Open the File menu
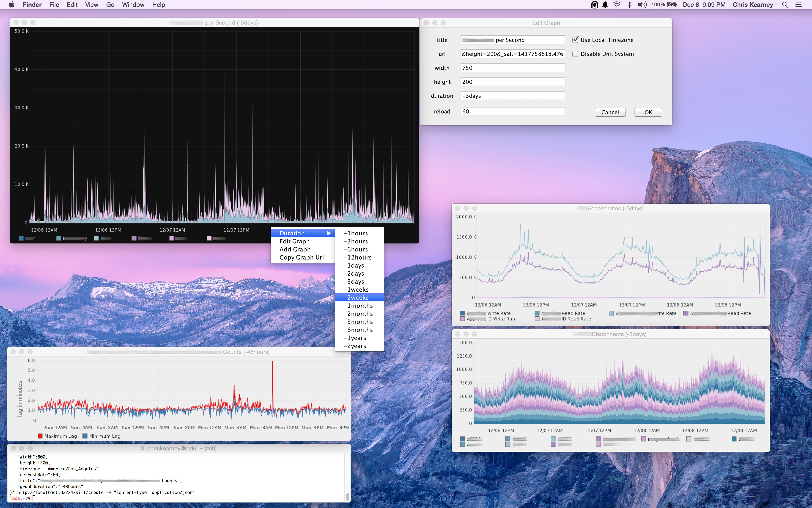The image size is (812, 508). [x=54, y=5]
